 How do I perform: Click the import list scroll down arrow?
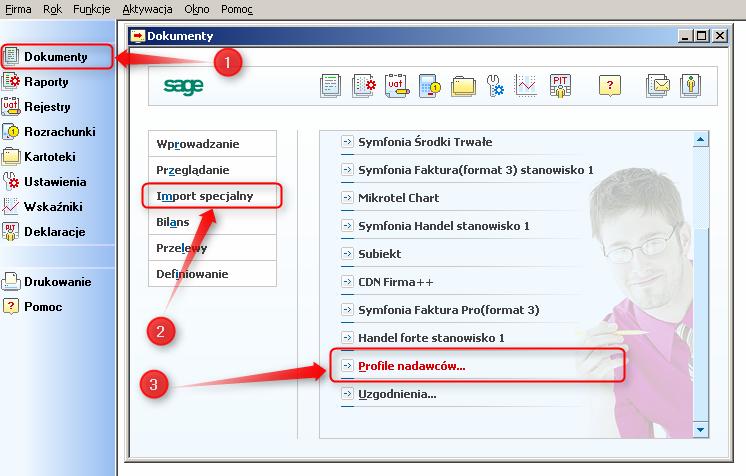pyautogui.click(x=700, y=430)
